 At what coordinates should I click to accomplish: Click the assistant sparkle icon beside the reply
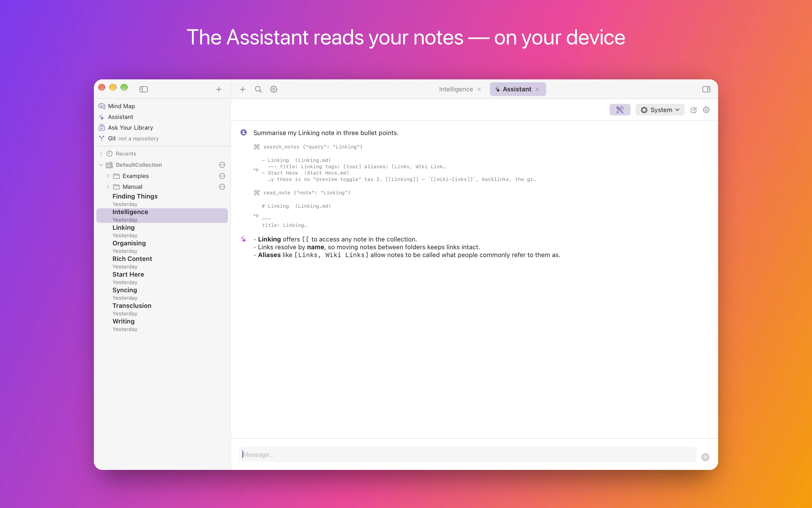point(244,239)
